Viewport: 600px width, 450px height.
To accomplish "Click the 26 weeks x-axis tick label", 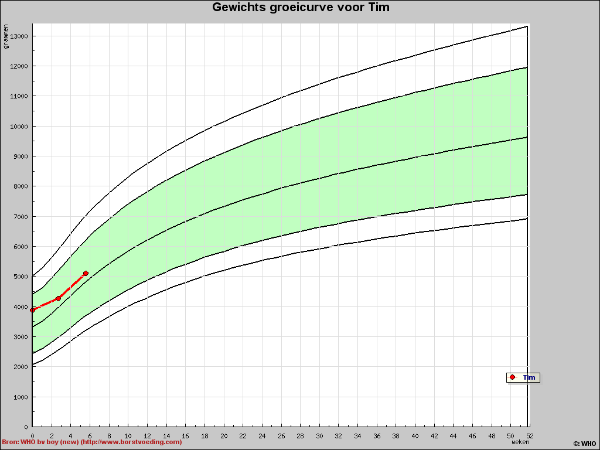I will 281,435.
